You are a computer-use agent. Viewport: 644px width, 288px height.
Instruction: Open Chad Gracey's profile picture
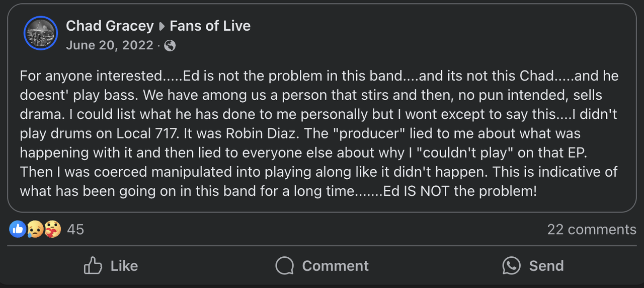point(41,33)
